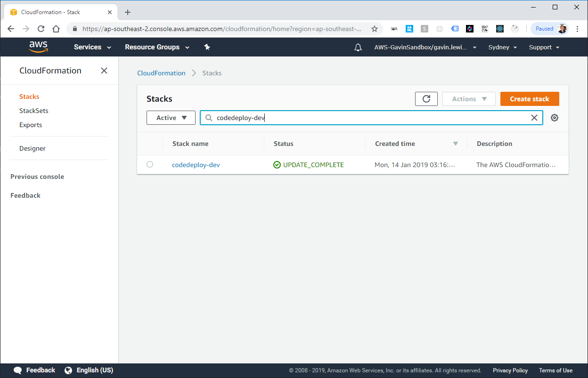
Task: Open the notifications bell
Action: 358,47
